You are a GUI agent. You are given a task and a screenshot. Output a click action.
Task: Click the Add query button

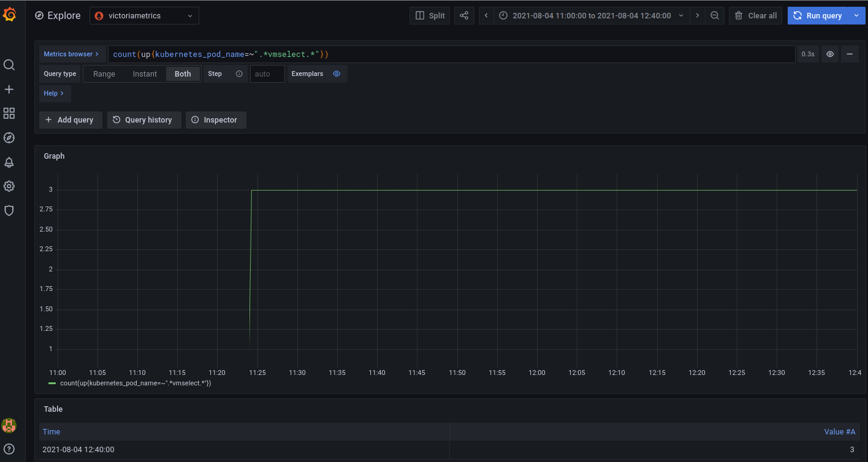click(70, 120)
